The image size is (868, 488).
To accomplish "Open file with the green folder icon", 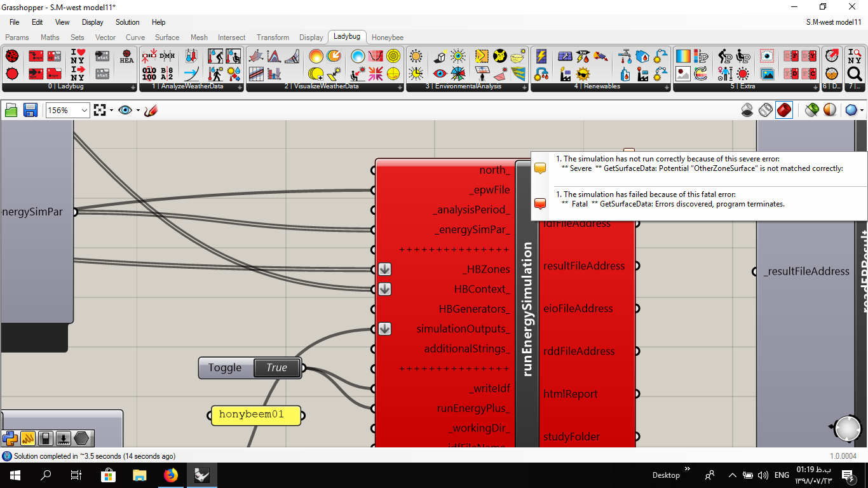I will tap(11, 111).
